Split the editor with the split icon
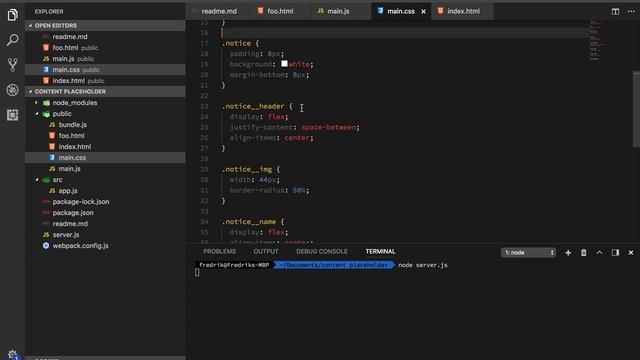 [x=615, y=11]
